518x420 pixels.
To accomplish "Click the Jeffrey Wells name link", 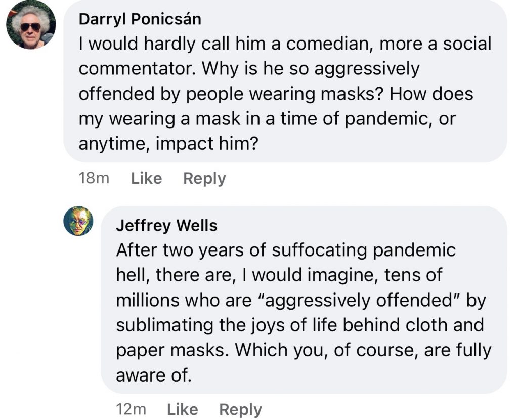I will (166, 226).
